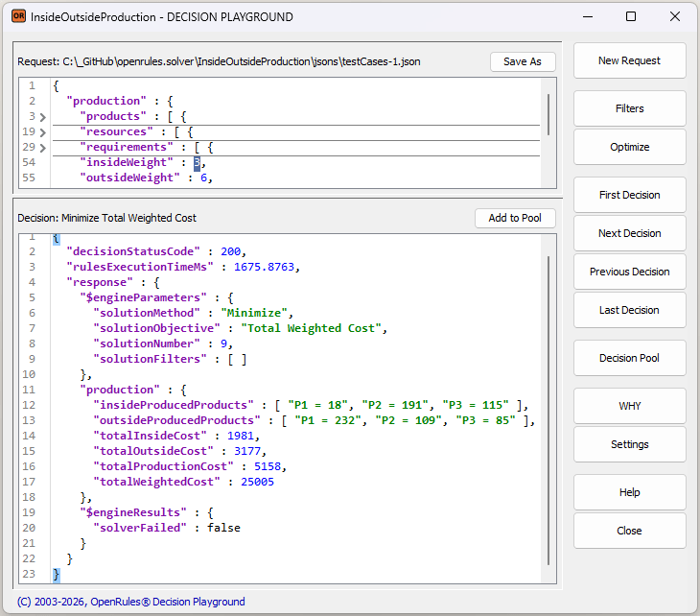The image size is (700, 616).
Task: Show the Next Decision
Action: [x=629, y=233]
